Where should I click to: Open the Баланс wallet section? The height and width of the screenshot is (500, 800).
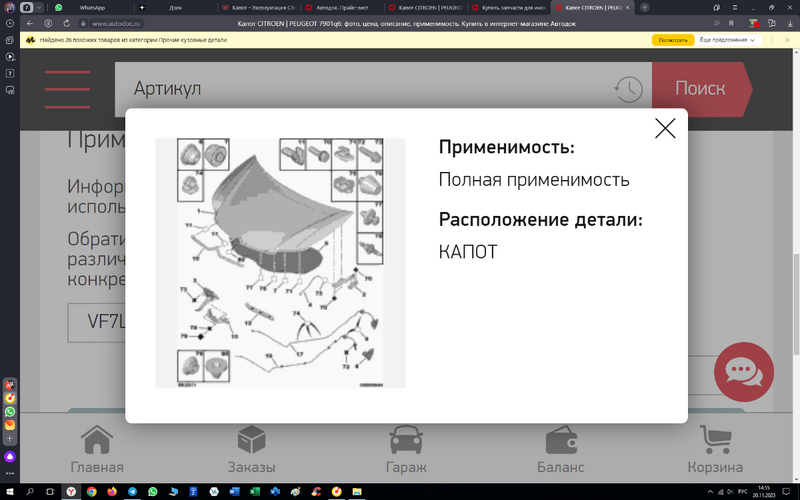[x=561, y=449]
